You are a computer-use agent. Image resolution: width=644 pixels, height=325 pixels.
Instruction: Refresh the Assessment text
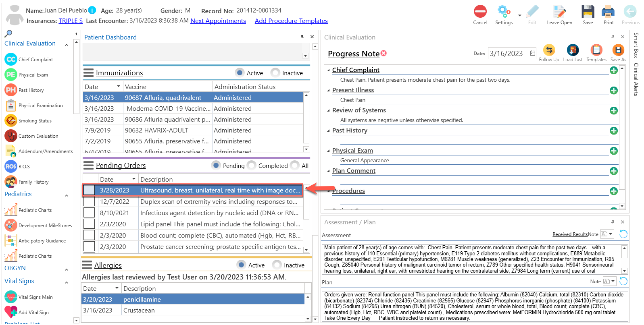pyautogui.click(x=623, y=234)
